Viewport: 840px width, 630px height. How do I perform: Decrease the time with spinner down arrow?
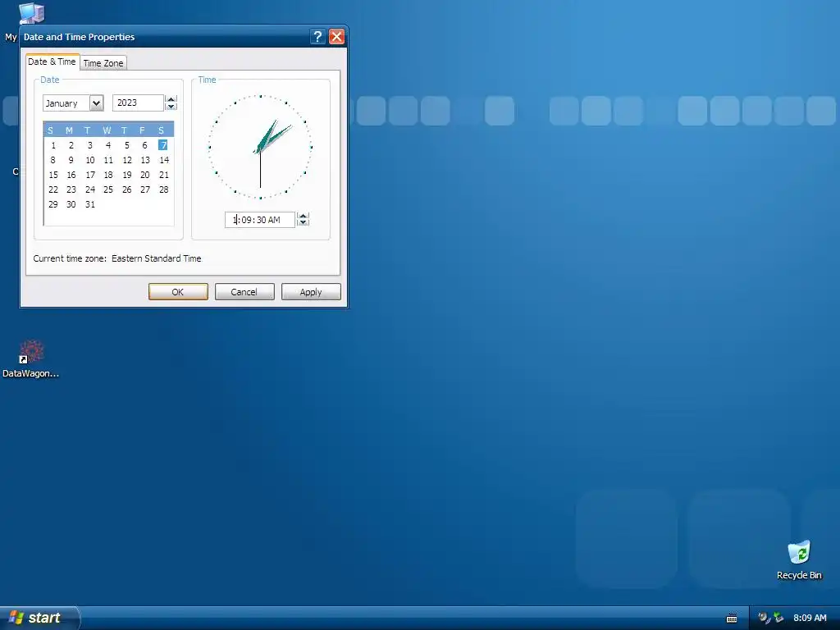[x=304, y=223]
